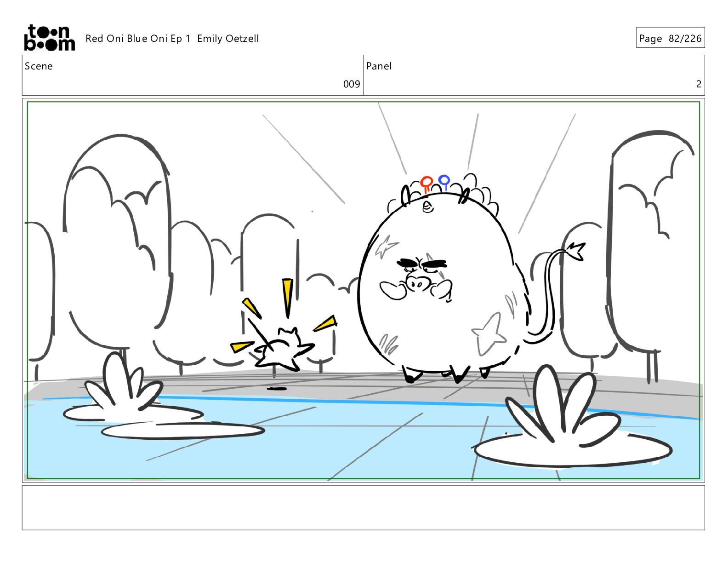728x563 pixels.
Task: Click the empty notes box below the panel
Action: 363,507
